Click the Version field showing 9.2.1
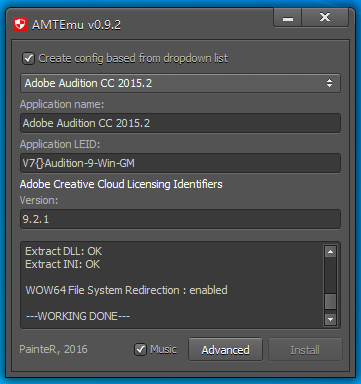The height and width of the screenshot is (384, 361). point(180,219)
